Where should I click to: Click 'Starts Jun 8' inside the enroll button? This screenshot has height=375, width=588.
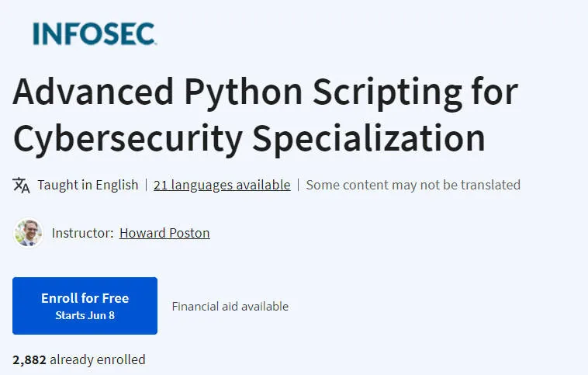tap(85, 315)
